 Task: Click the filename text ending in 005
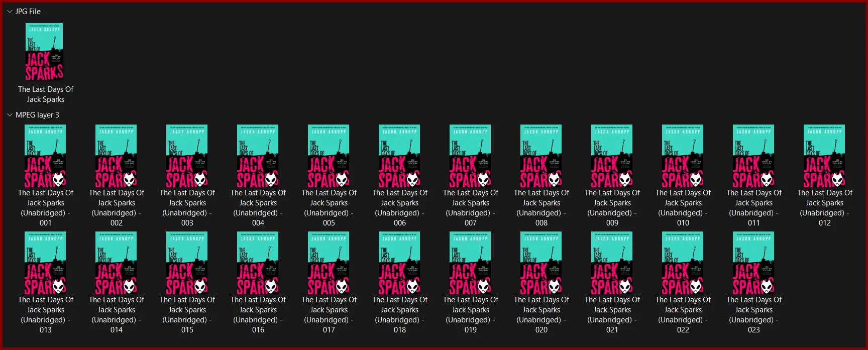tap(329, 208)
